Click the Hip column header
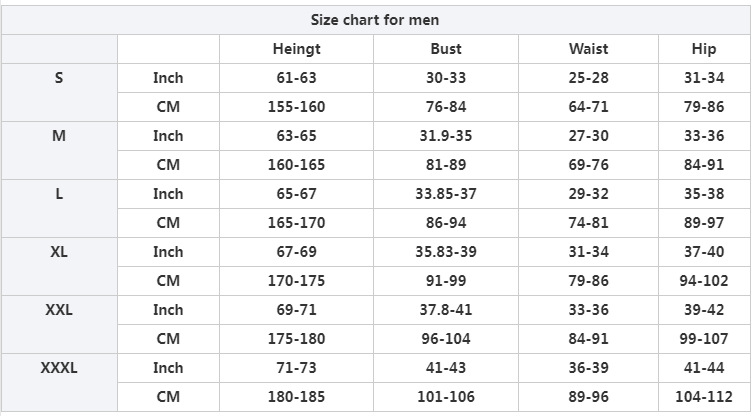 (704, 49)
